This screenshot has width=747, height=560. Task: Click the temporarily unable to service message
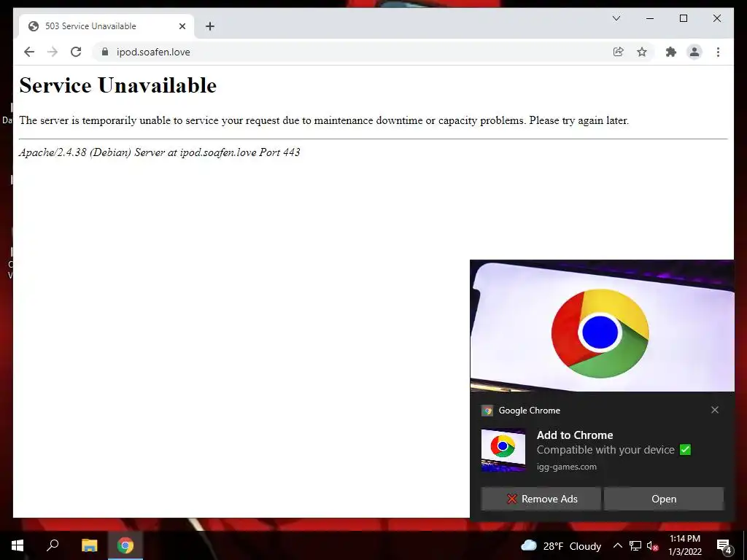pos(324,120)
